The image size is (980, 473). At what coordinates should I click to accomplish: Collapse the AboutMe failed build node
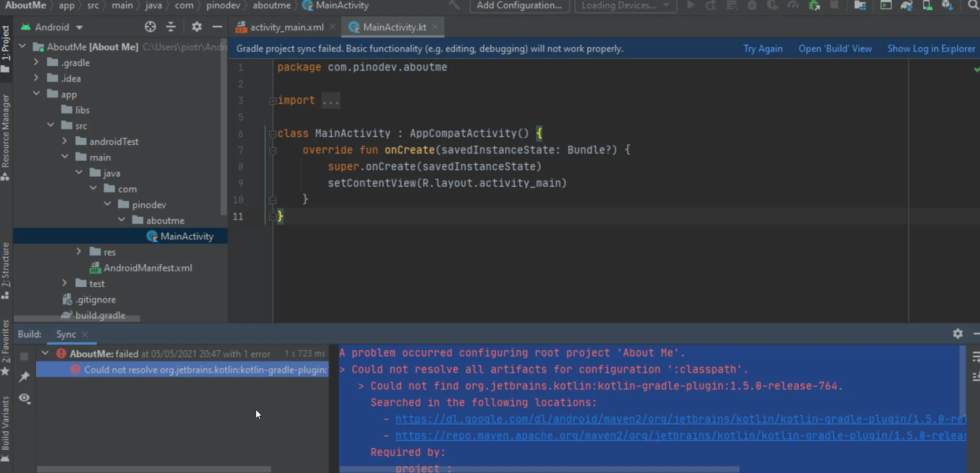point(45,353)
